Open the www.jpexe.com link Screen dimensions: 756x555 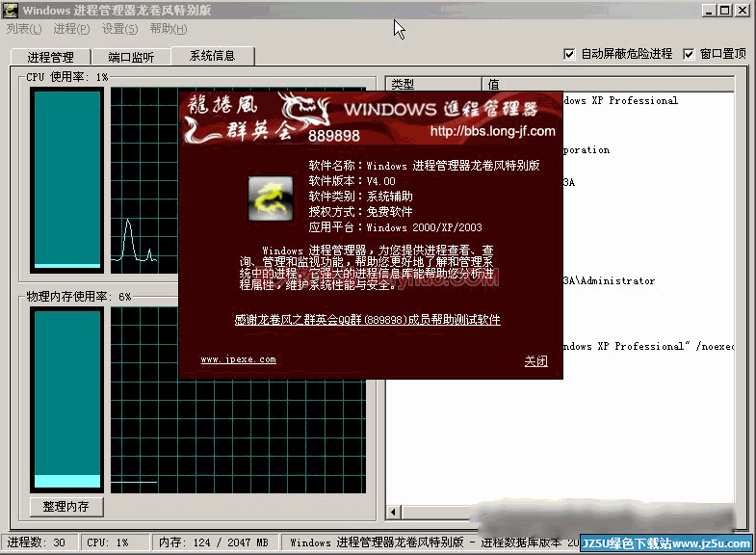click(239, 359)
